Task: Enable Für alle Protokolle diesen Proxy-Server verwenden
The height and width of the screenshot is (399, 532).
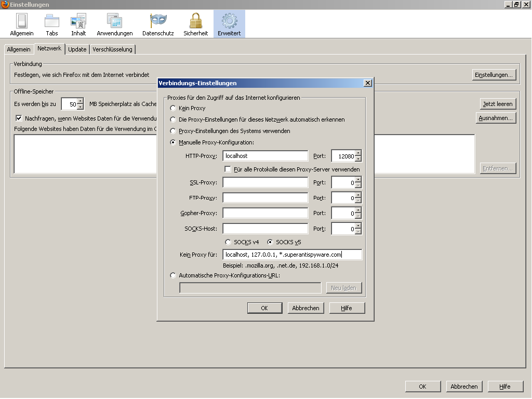Action: 228,169
